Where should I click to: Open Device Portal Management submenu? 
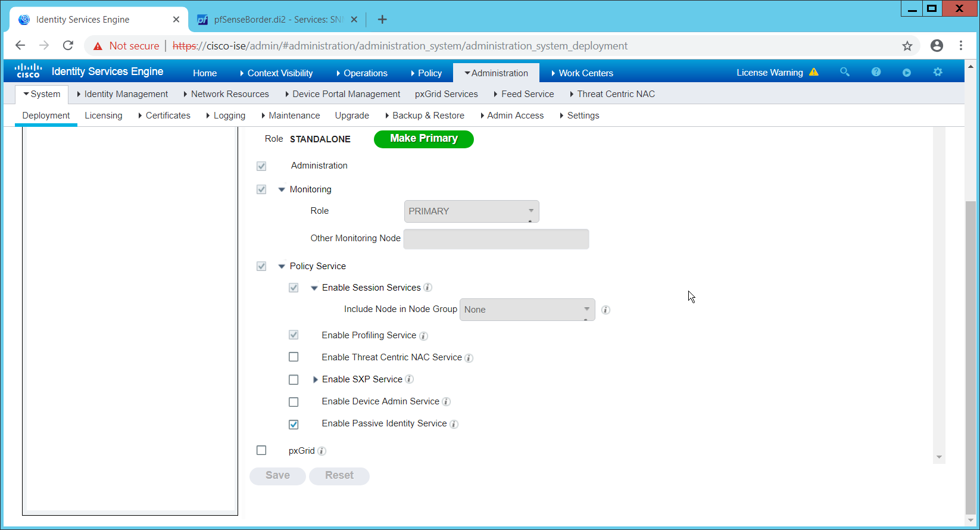coord(342,94)
